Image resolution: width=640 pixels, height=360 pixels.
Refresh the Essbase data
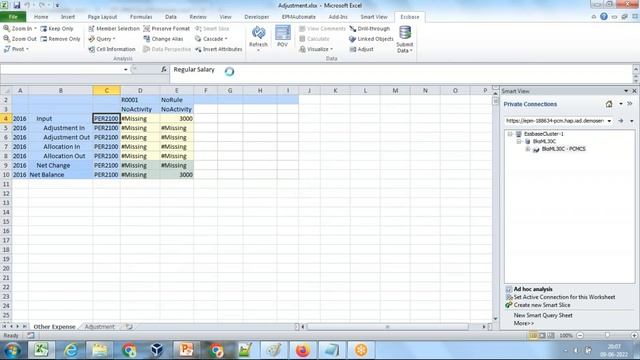tap(258, 38)
